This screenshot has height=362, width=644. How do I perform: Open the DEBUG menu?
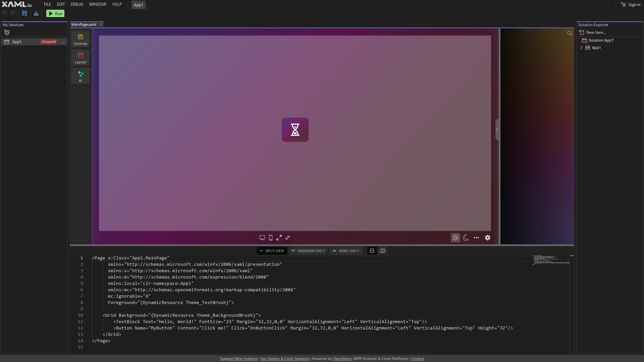click(77, 4)
